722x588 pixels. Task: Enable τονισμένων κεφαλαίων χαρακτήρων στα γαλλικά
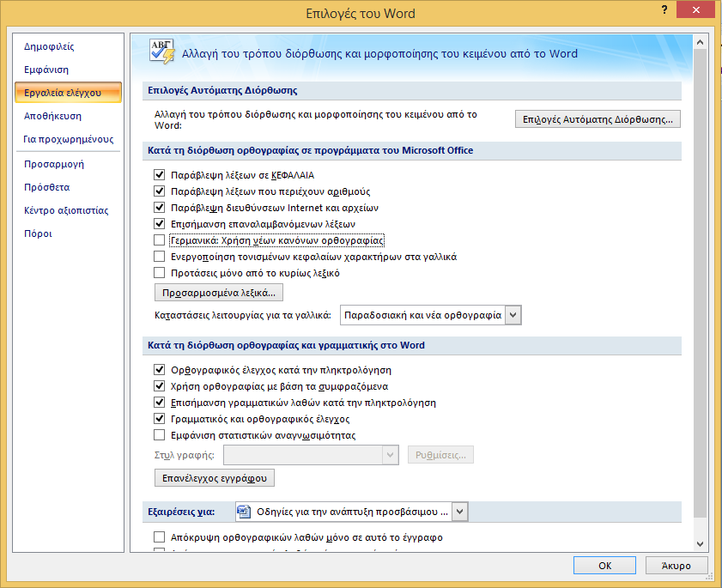coord(160,257)
